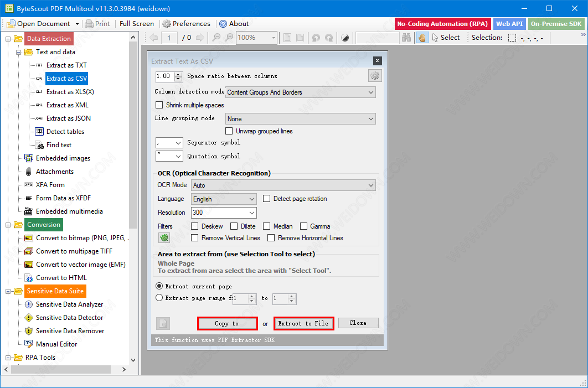
Task: Activate the hand pan tool
Action: pos(422,38)
